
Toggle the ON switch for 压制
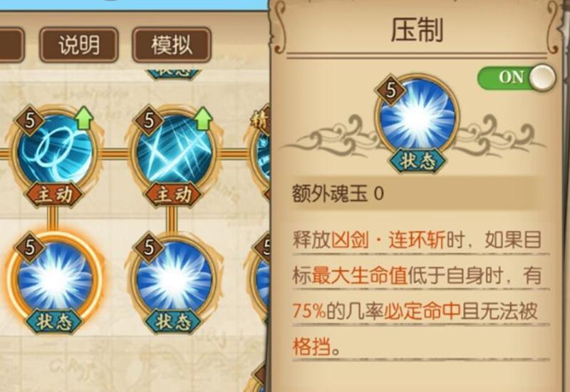point(517,78)
